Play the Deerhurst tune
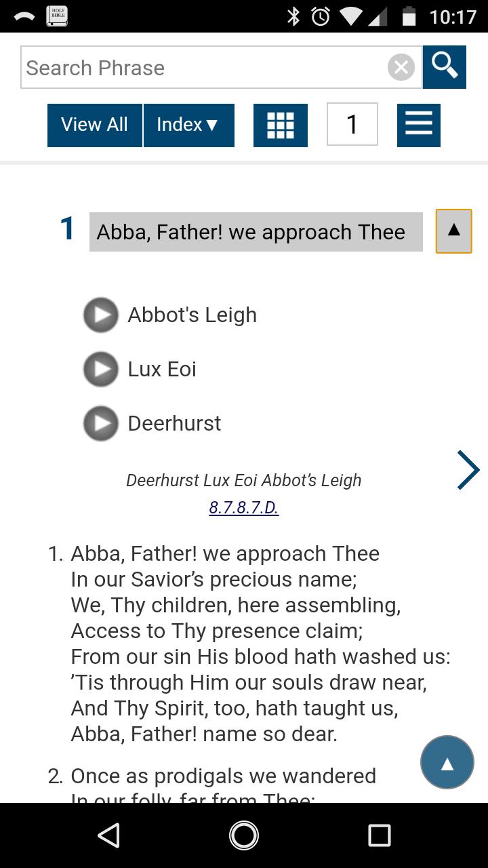 tap(101, 423)
